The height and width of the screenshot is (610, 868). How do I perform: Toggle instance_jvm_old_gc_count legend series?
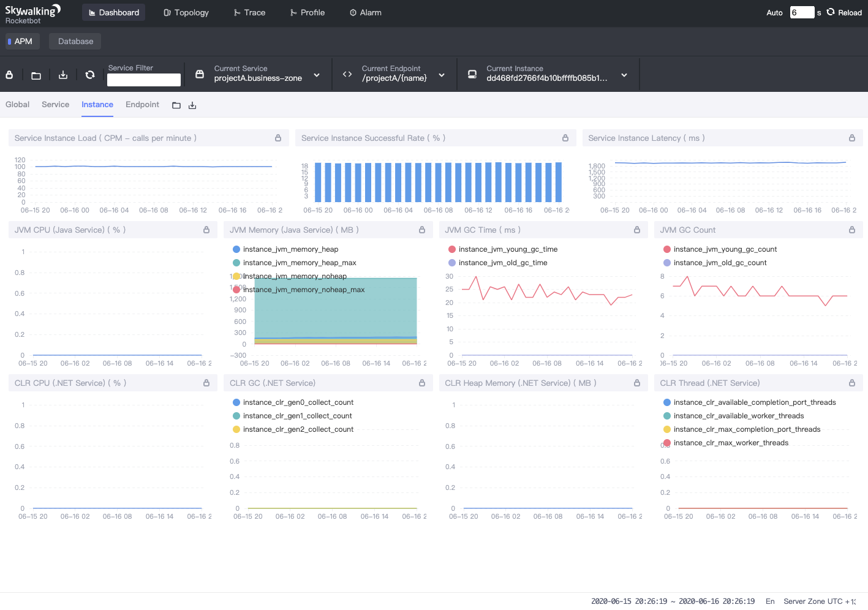pos(715,263)
